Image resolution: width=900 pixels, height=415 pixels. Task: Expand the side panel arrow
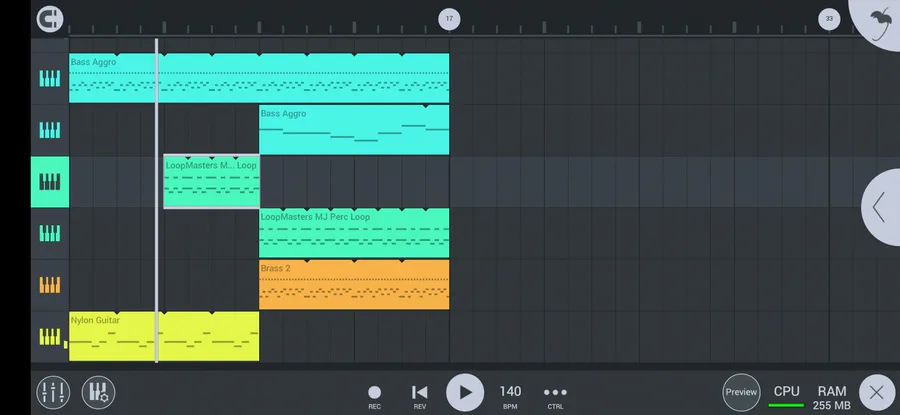(x=880, y=207)
